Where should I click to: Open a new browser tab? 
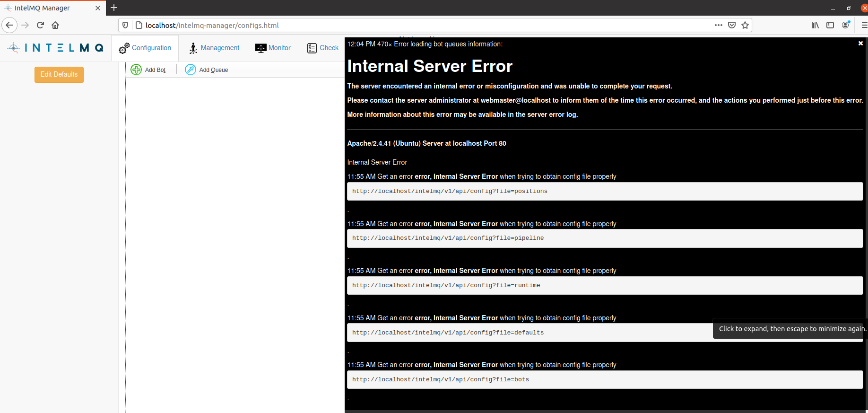coord(114,8)
